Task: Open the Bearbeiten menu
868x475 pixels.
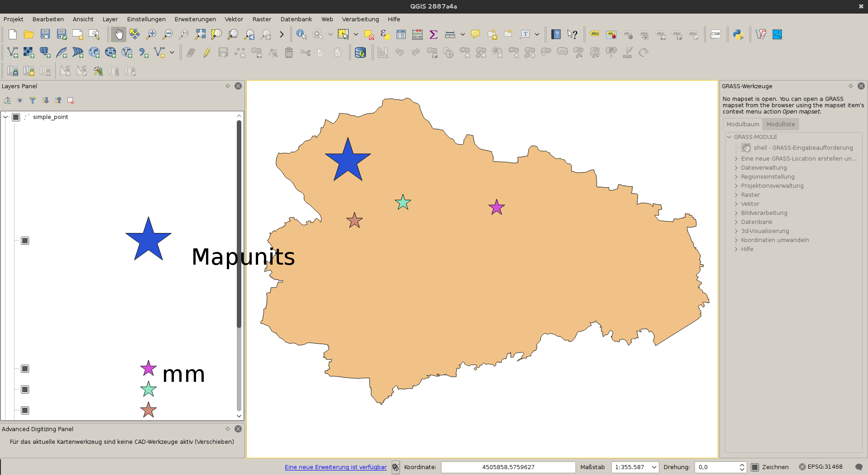Action: coord(48,19)
